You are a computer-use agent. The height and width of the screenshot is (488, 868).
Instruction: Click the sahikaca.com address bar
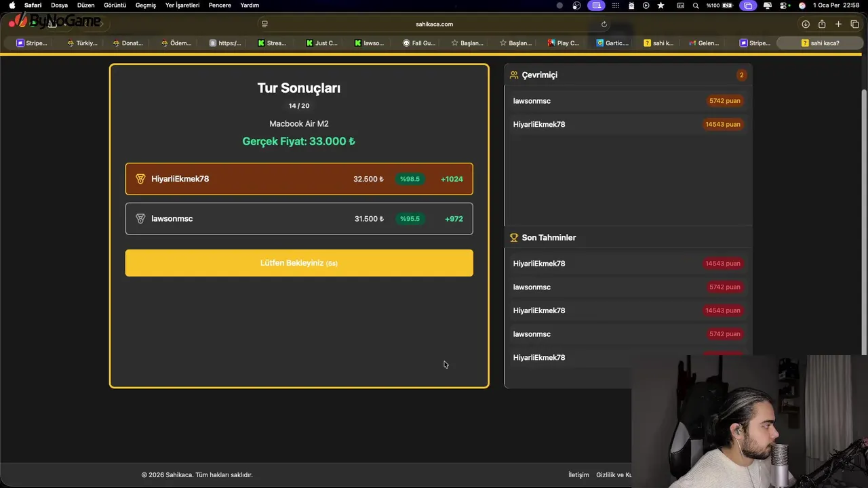[434, 24]
